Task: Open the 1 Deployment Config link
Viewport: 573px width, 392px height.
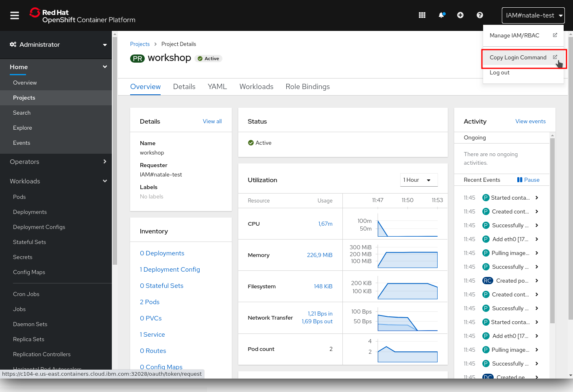Action: (170, 270)
